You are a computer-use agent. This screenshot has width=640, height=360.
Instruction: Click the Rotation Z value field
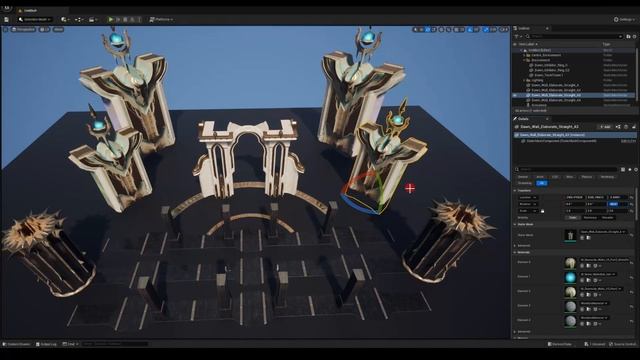point(618,204)
